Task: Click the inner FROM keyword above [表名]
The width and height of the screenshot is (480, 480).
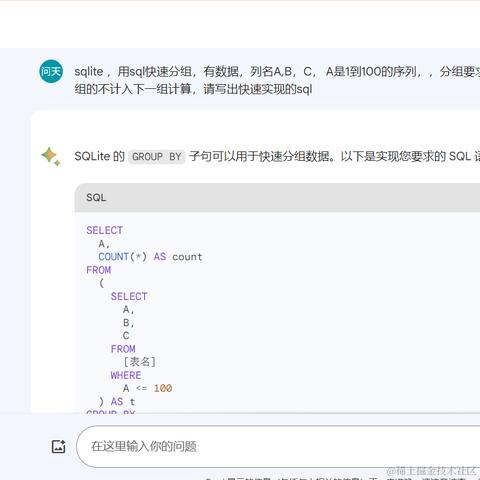Action: (x=123, y=349)
